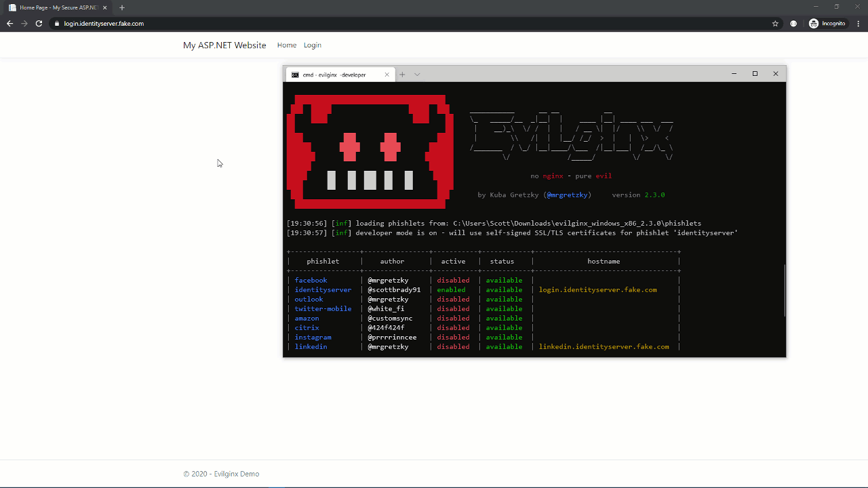Screen dimensions: 868x488
Task: Click 'amazon' phishlet name
Action: click(x=307, y=318)
